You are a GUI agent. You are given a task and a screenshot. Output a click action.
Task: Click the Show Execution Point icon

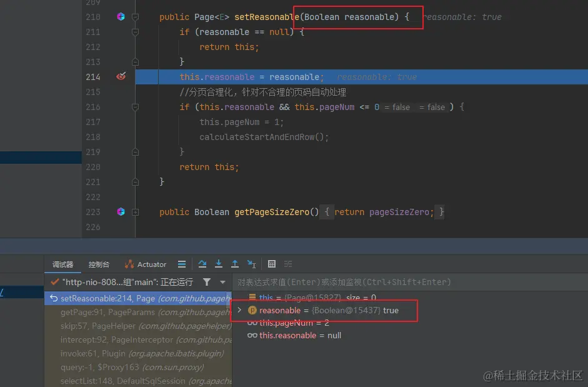pos(182,264)
